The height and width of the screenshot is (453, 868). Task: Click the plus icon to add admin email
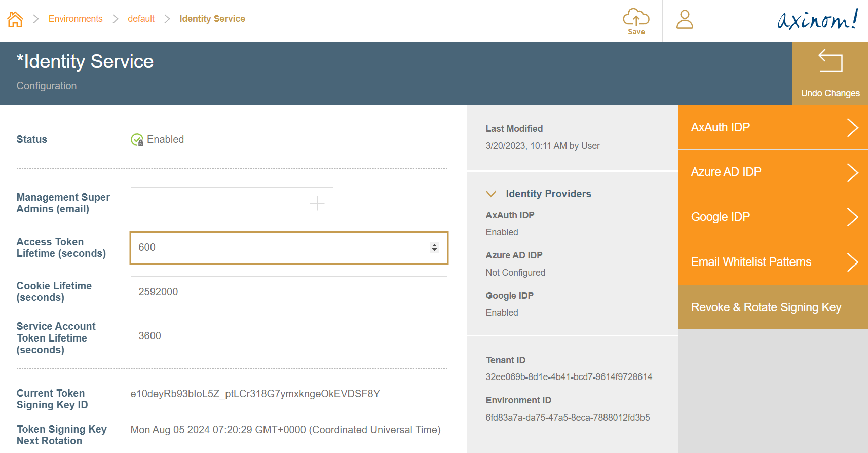[x=317, y=203]
